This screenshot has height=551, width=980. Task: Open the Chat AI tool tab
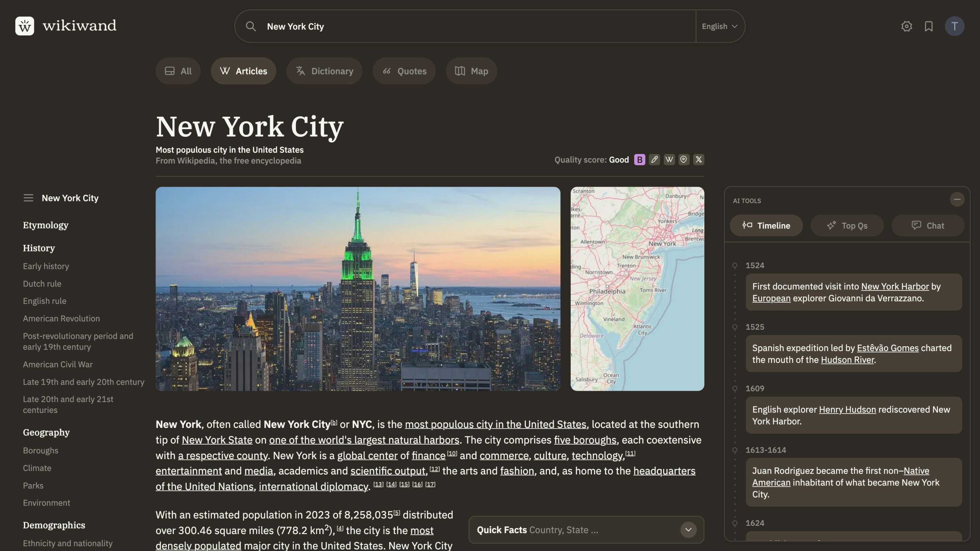click(928, 226)
